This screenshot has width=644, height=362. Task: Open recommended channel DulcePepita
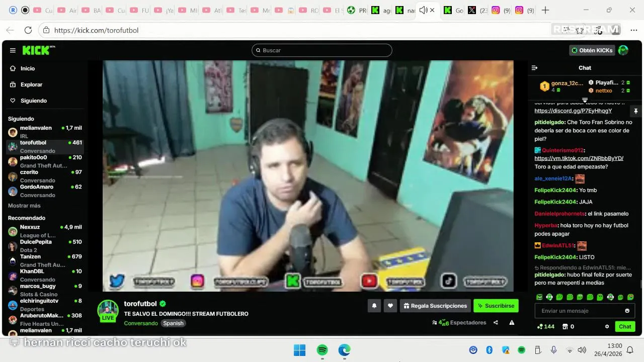[x=45, y=246]
